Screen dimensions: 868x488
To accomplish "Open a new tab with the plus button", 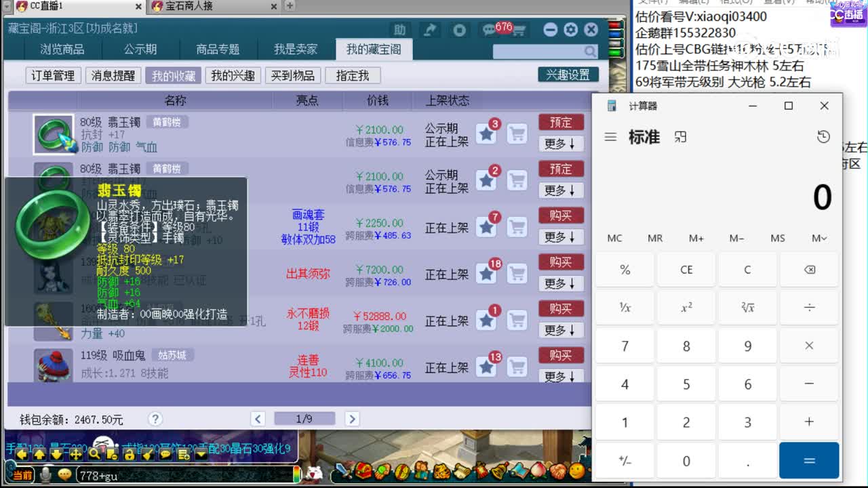I will click(x=290, y=6).
